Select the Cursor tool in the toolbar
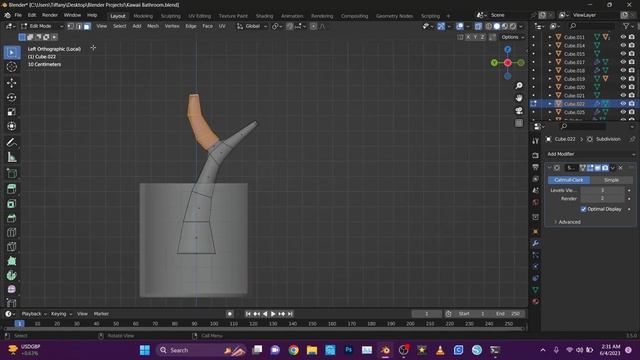 point(11,67)
